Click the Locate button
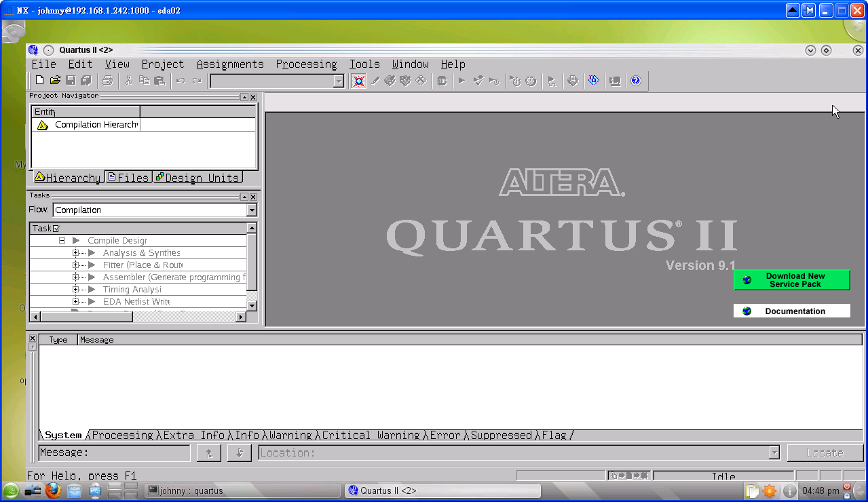The width and height of the screenshot is (868, 502). coord(825,452)
